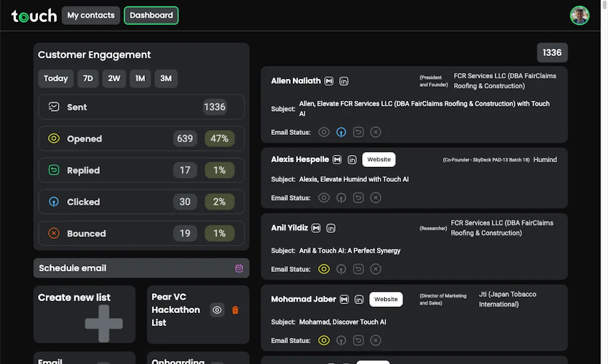Click the Bounced status icon in engagement panel
The image size is (608, 364).
tap(54, 233)
